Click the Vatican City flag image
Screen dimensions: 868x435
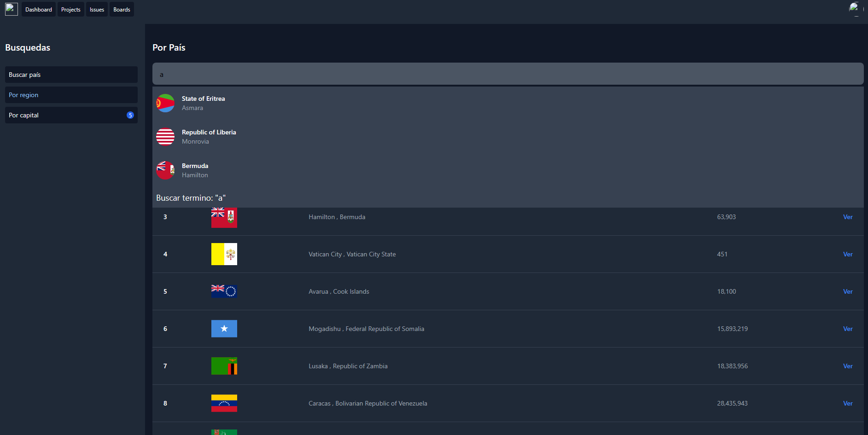224,254
